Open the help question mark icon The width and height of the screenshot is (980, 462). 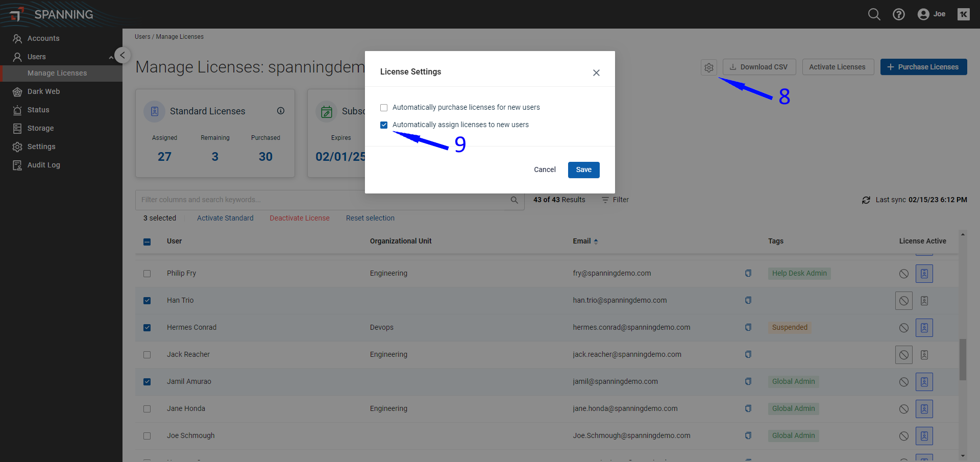pos(898,14)
